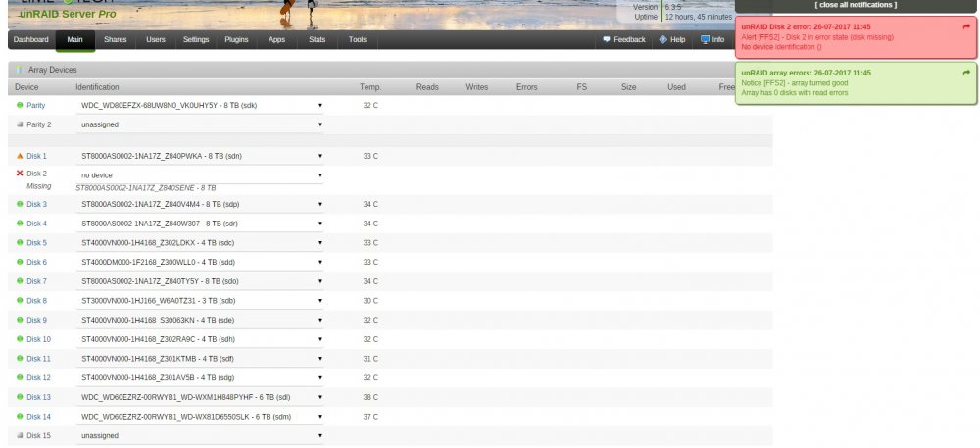
Task: Click the Disk 10 link
Action: (x=38, y=339)
